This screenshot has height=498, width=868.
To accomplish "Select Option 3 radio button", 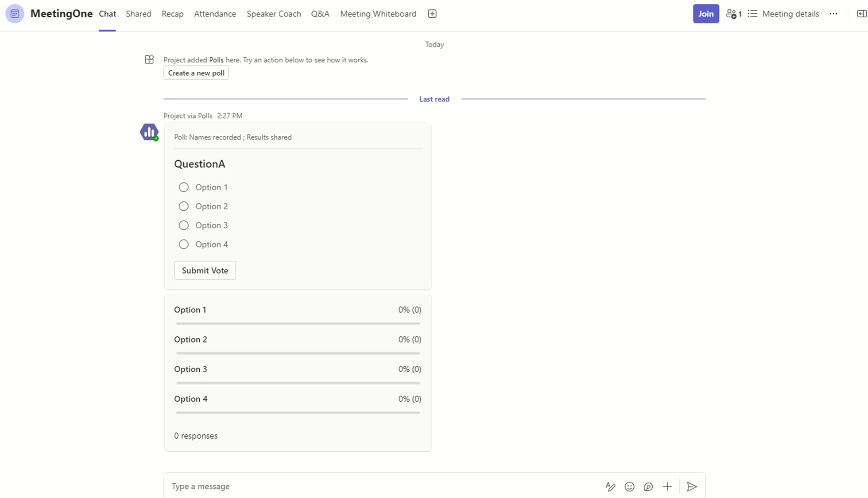I will tap(183, 225).
